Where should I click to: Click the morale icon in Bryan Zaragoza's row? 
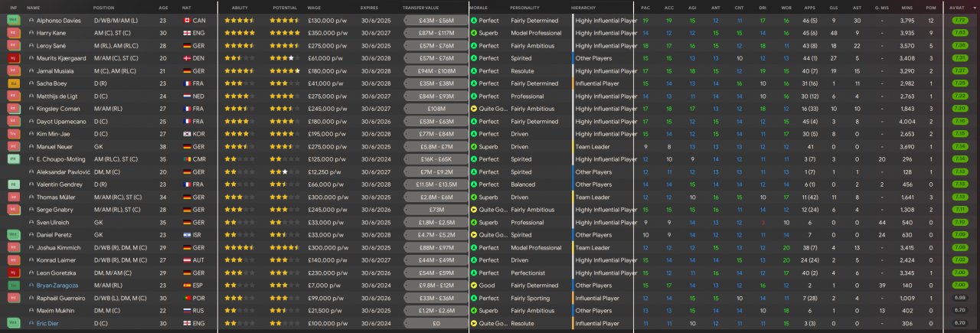(x=474, y=286)
